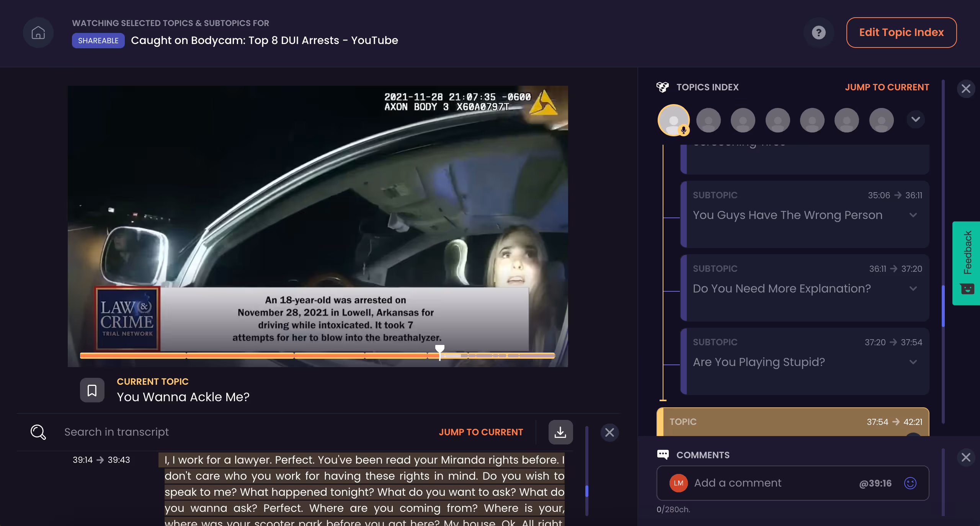Select the second speaker avatar
Screen dimensions: 980x526
point(709,120)
